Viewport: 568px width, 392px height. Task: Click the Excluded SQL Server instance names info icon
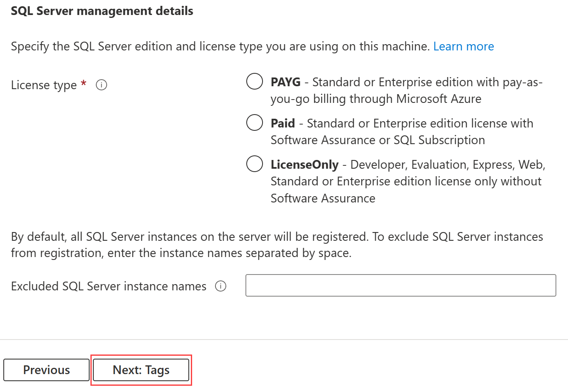(221, 286)
